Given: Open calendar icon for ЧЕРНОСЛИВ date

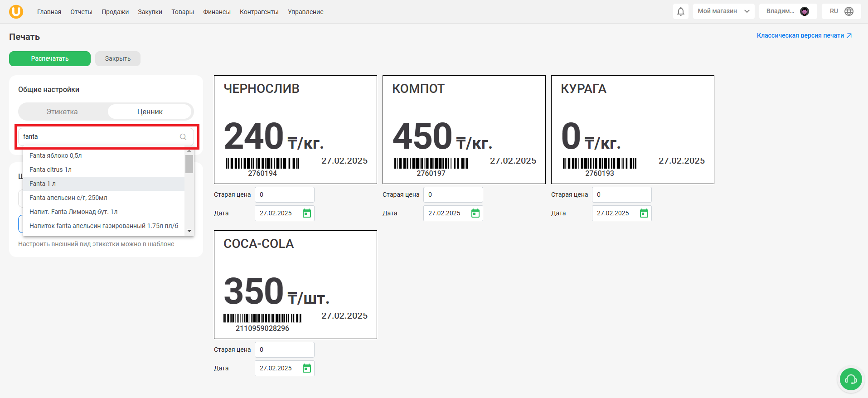Looking at the screenshot, I should (307, 213).
